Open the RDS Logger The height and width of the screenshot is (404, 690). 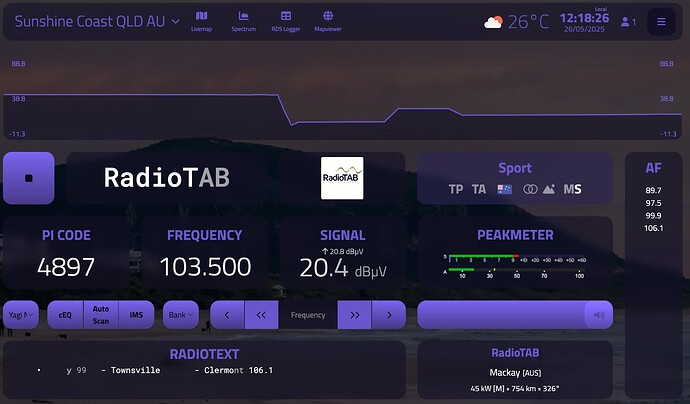coord(286,21)
